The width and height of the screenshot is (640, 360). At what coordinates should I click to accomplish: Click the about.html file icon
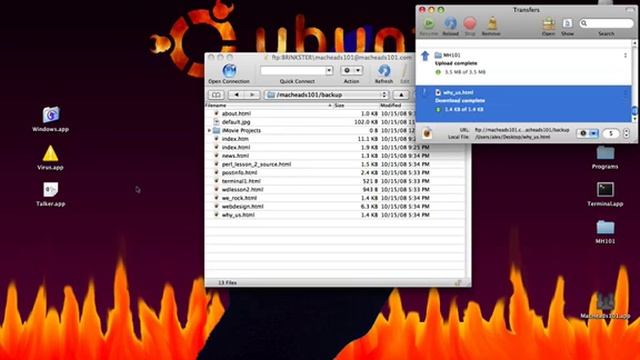tap(216, 113)
